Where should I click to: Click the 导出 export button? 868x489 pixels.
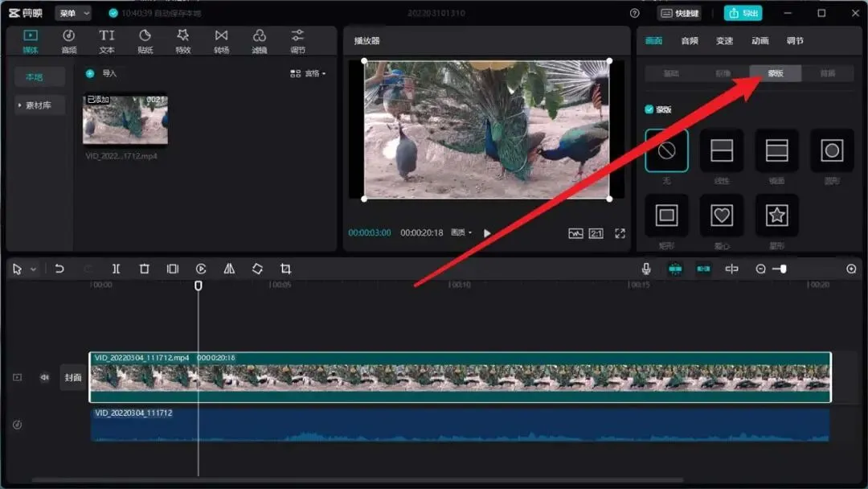tap(743, 13)
